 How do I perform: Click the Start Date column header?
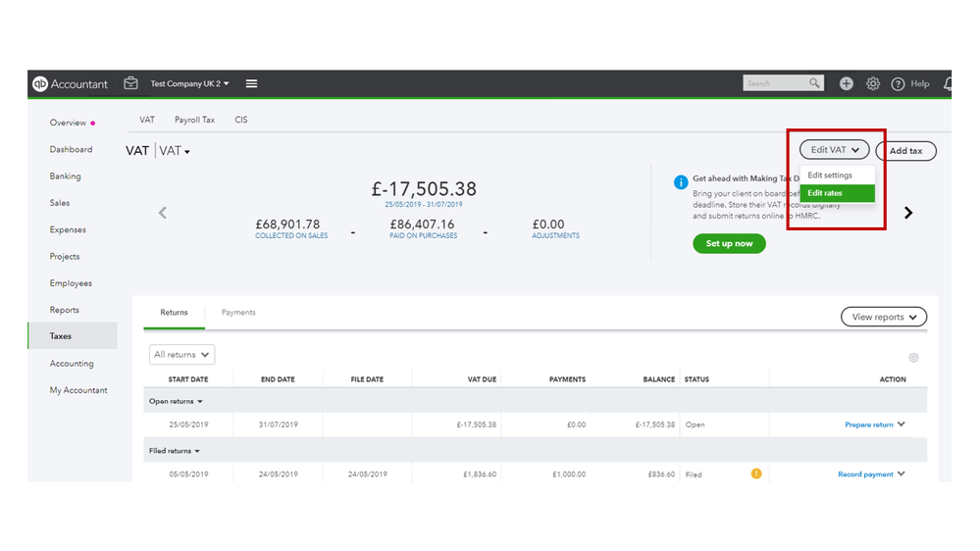pos(188,379)
